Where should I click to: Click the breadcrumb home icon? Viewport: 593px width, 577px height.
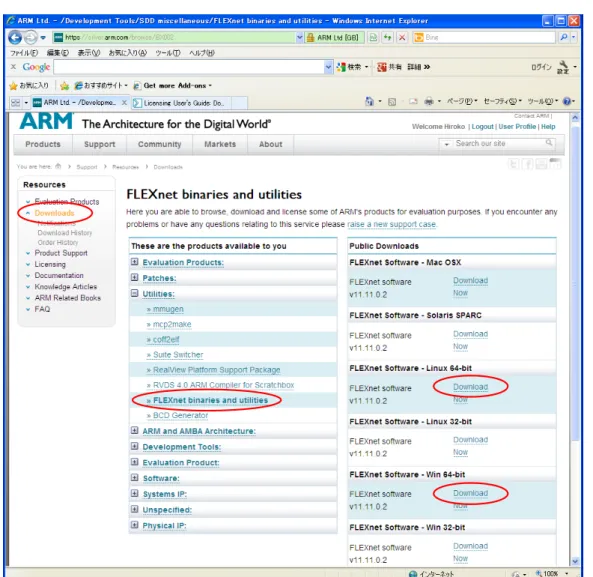pyautogui.click(x=58, y=166)
